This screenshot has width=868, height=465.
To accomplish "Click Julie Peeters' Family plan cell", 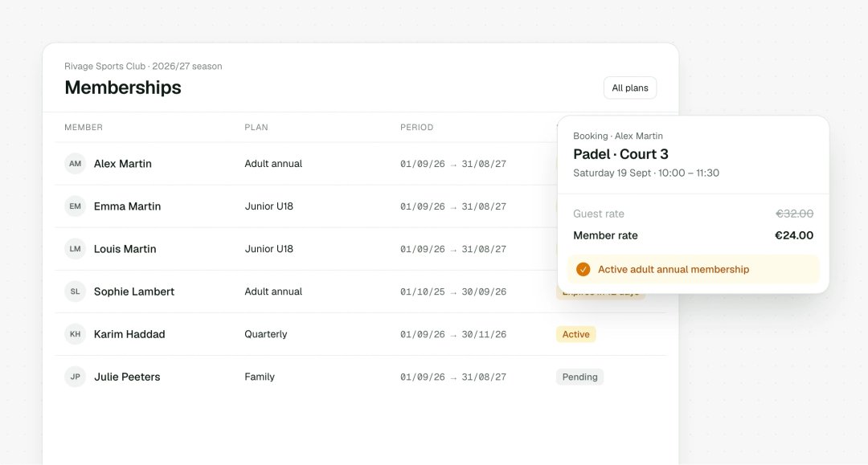I will pos(260,377).
